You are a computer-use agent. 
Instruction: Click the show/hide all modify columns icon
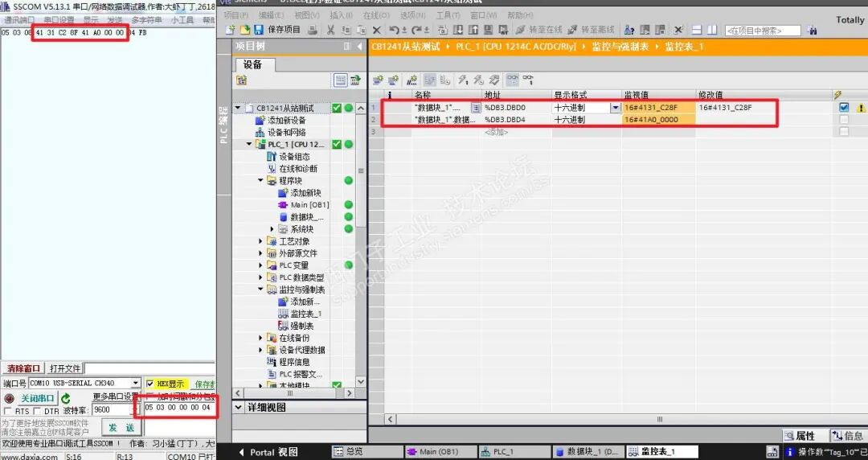pos(430,80)
